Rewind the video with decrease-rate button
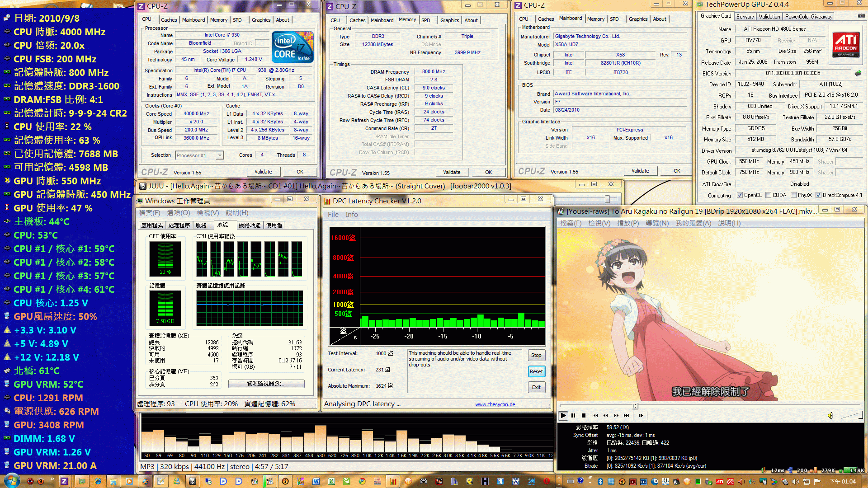Viewport: 868px width, 488px height. click(x=606, y=415)
